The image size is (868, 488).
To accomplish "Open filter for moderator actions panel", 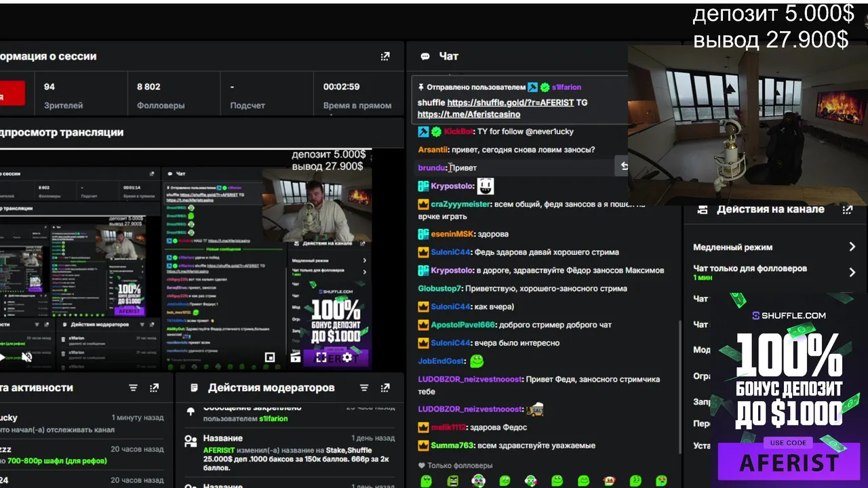I will point(364,388).
